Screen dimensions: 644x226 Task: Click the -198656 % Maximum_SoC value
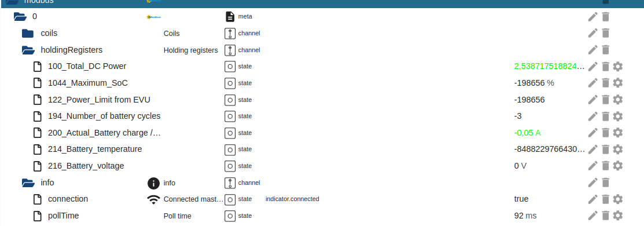(x=534, y=83)
